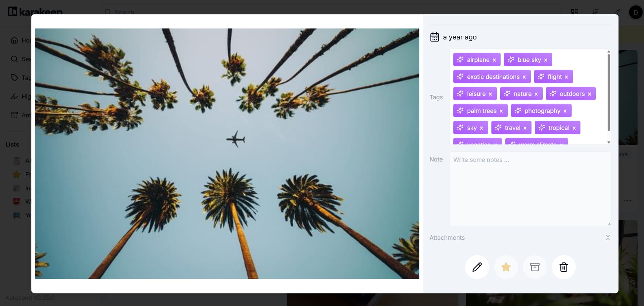Open Tags in the background sidebar
The image size is (644, 306).
(20, 78)
